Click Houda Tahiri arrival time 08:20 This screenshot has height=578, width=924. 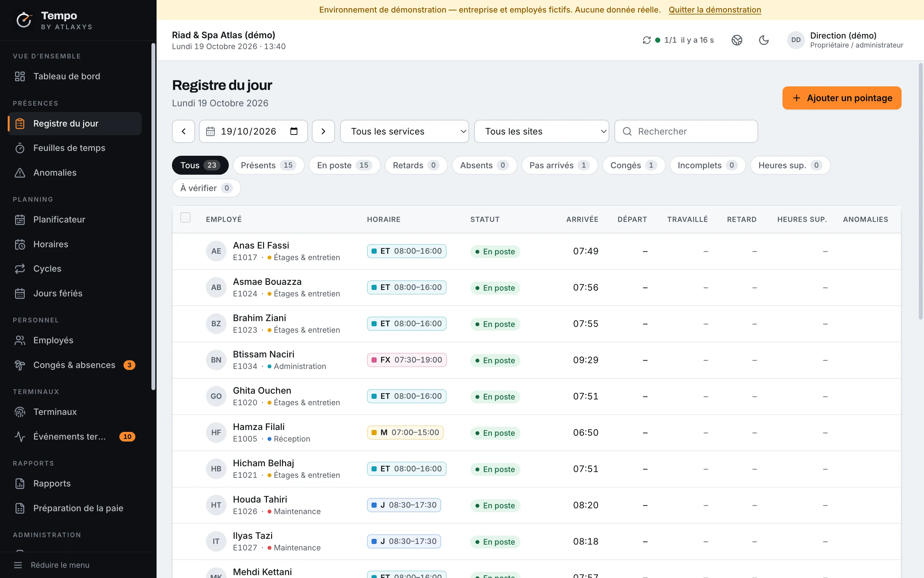pyautogui.click(x=586, y=505)
